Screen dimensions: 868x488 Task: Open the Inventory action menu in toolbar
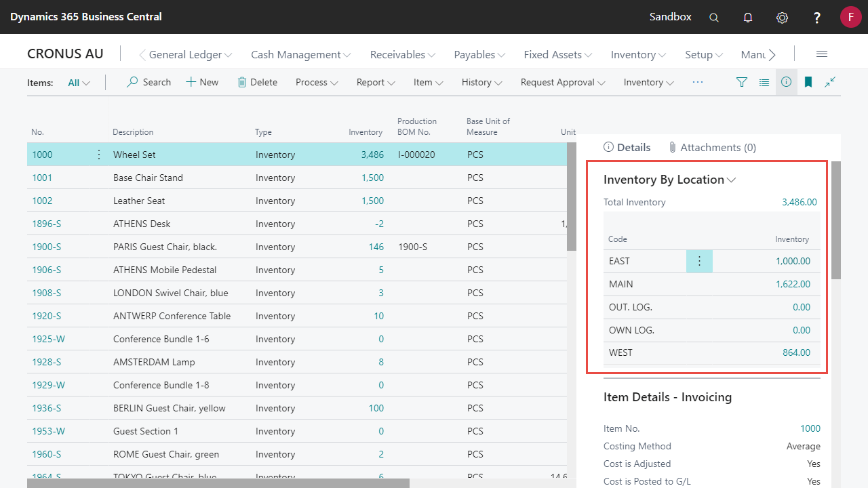point(649,82)
